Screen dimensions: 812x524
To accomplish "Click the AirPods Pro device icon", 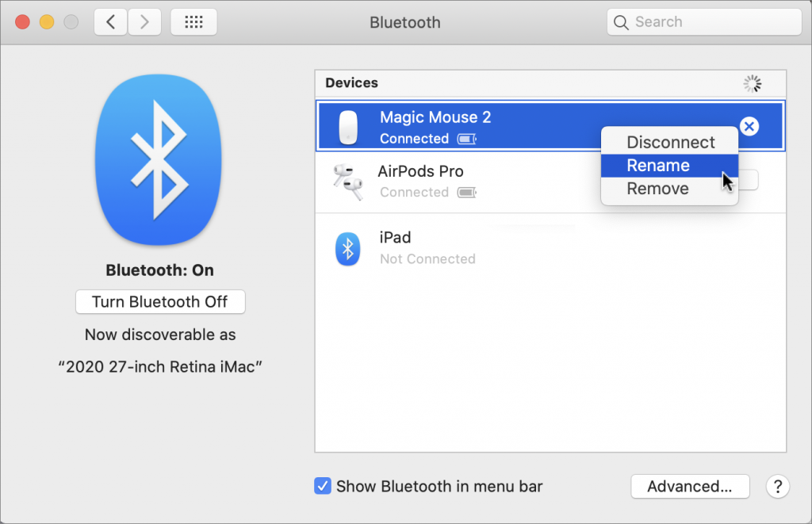I will [347, 181].
